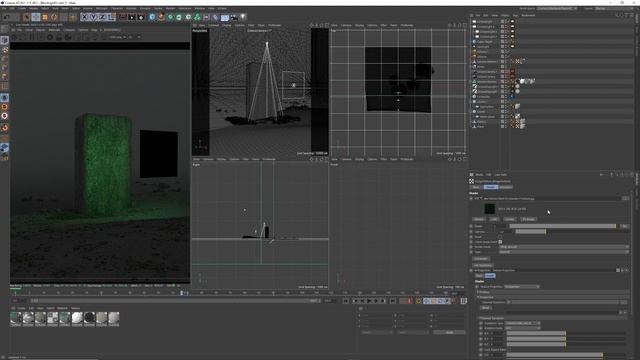640x360 pixels.
Task: Open the MoGraph menu
Action: point(102,9)
